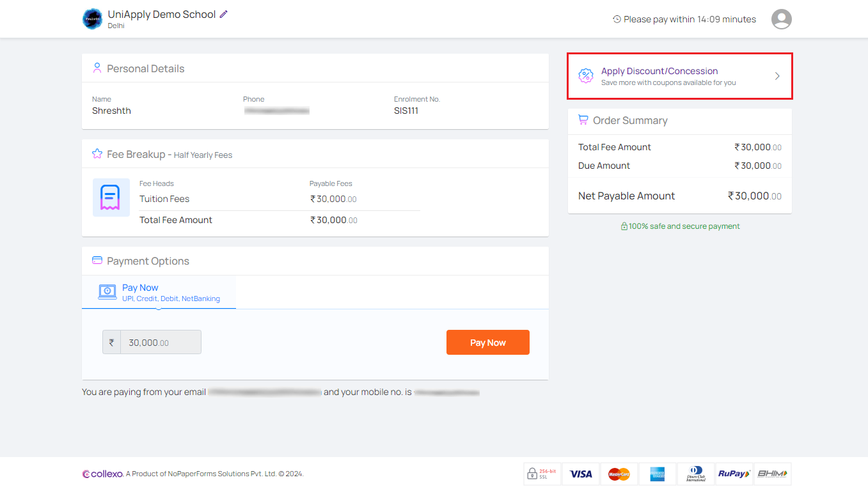Viewport: 868px width, 489px height.
Task: Click the Fee Breakup star icon
Action: (97, 154)
